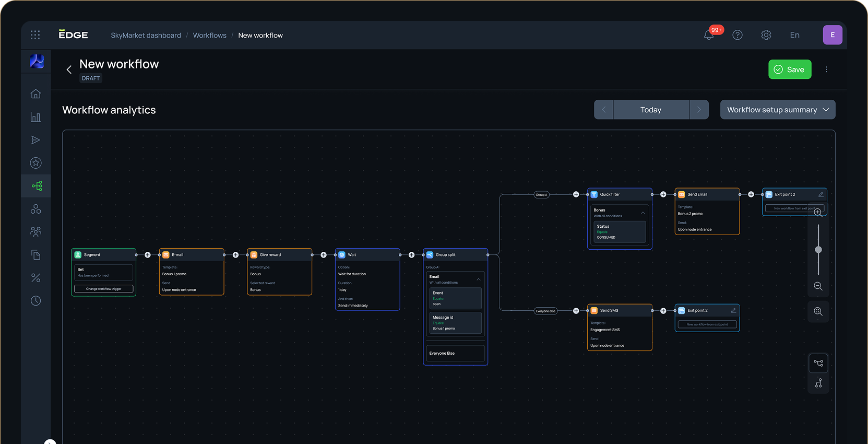
Task: Open the workflows icon in the sidebar
Action: click(36, 186)
